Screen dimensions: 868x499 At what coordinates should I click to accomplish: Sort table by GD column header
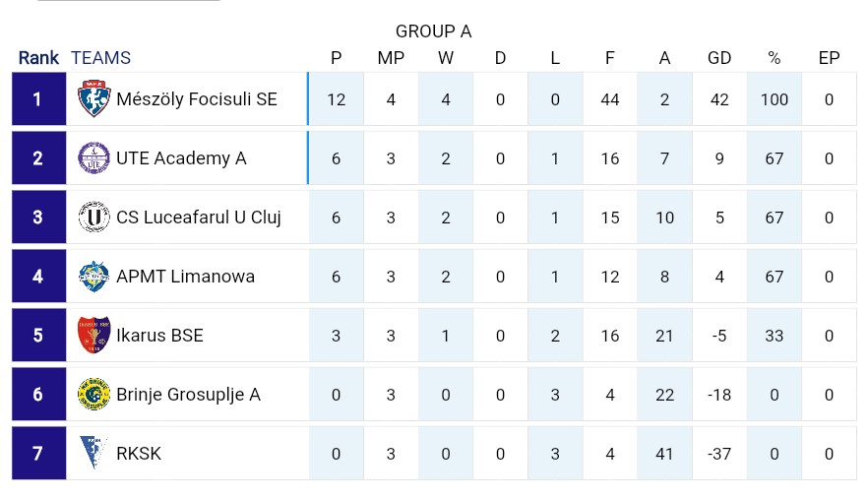click(719, 58)
